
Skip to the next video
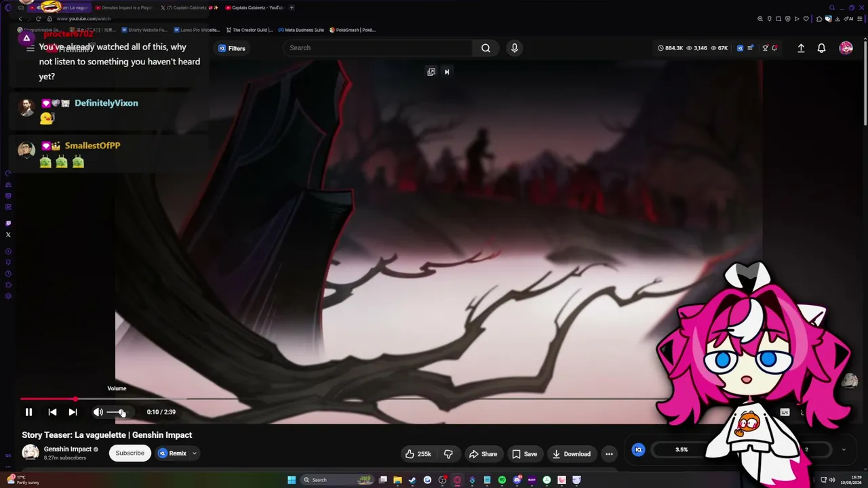73,412
